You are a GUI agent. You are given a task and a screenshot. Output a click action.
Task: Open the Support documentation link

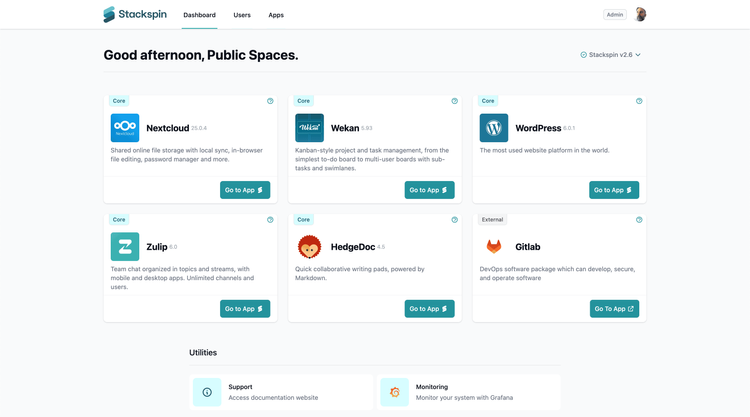[x=281, y=392]
